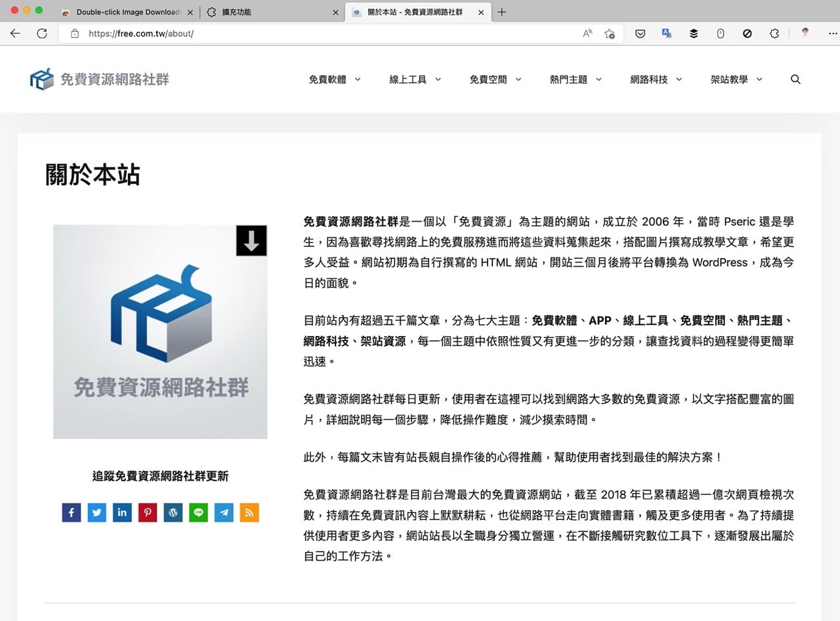The width and height of the screenshot is (840, 621).
Task: Click the 關於本站 page heading
Action: tap(93, 175)
